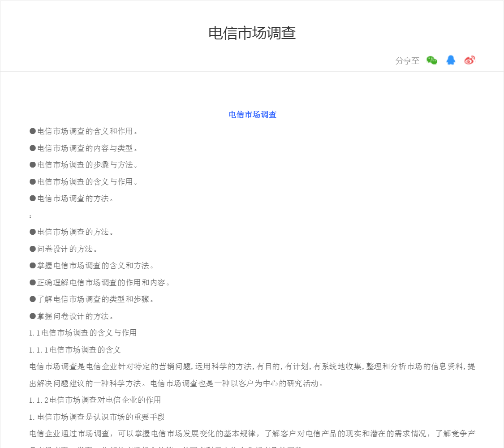The image size is (504, 448).
Task: Select bullet '掌握问卷设计的方法。'
Action: click(x=72, y=316)
